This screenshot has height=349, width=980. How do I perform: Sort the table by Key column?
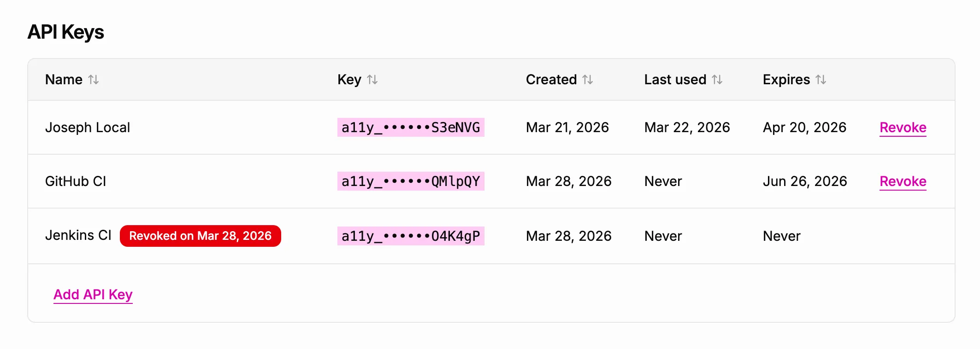point(372,79)
